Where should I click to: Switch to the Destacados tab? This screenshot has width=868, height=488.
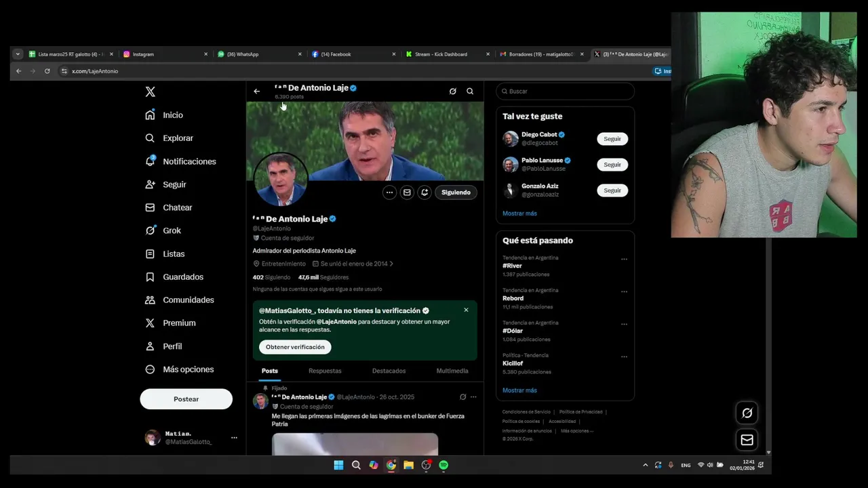(389, 371)
